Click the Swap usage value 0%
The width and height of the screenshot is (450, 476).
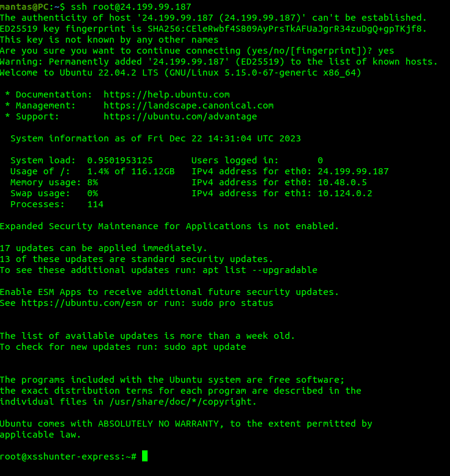(93, 193)
